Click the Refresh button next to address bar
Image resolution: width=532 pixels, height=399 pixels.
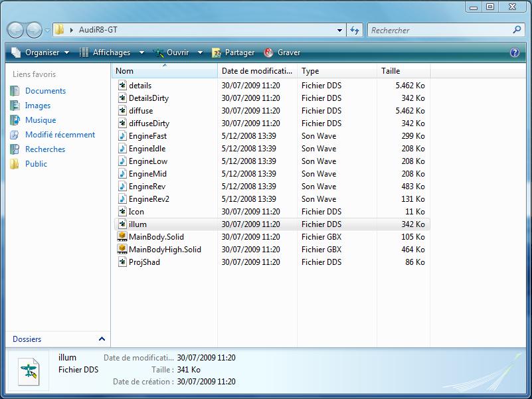click(355, 30)
